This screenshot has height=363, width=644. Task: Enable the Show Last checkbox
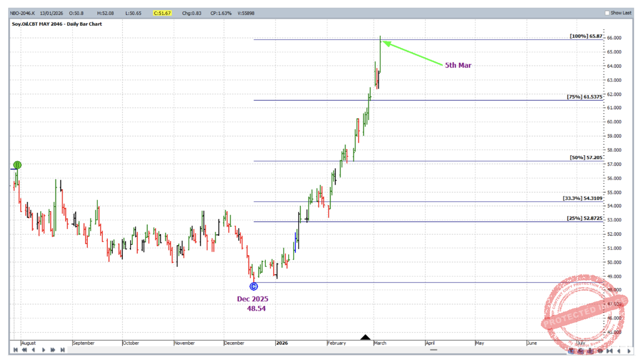[x=607, y=13]
